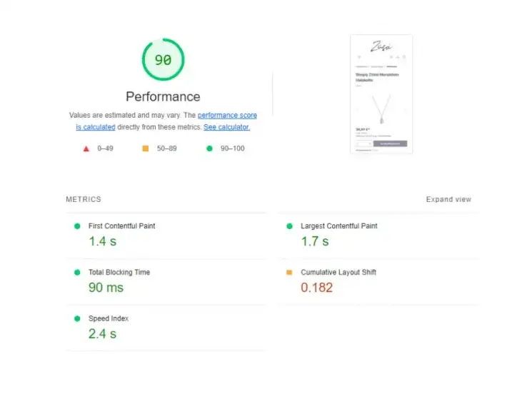Viewport: 532px width, 394px height.
Task: Click the green circle 90–100 legend icon
Action: pos(209,148)
